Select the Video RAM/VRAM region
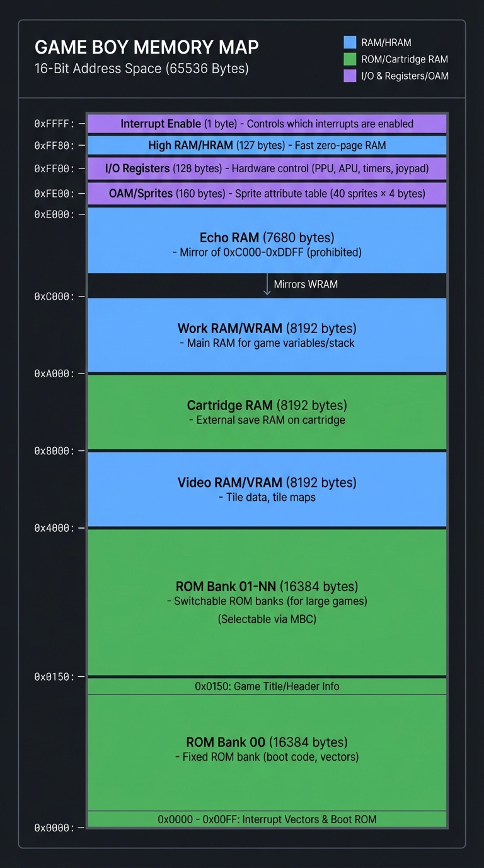 267,489
